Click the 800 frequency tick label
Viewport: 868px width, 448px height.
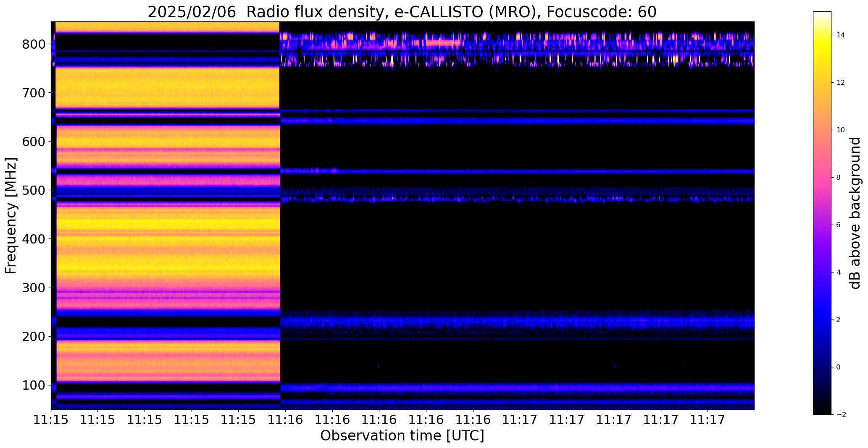pos(33,44)
